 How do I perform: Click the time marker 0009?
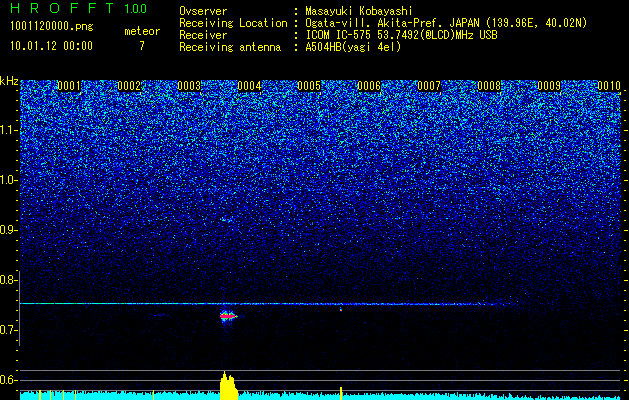click(x=549, y=86)
